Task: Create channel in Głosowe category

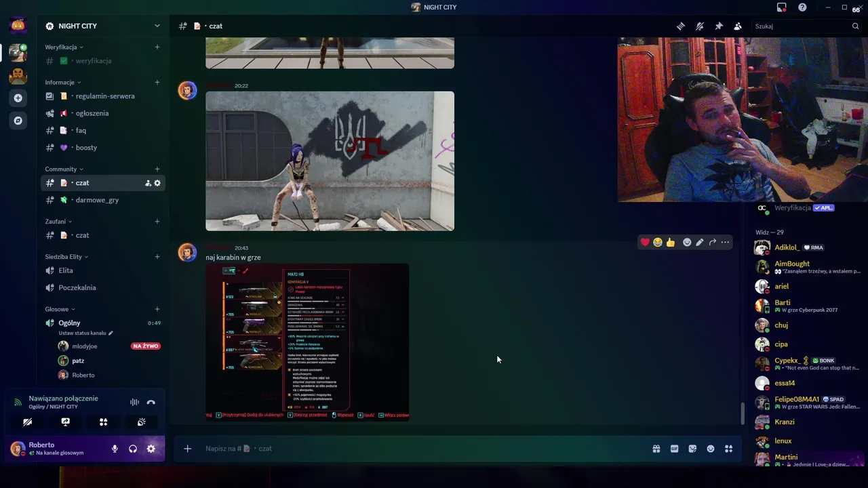Action: [x=157, y=309]
